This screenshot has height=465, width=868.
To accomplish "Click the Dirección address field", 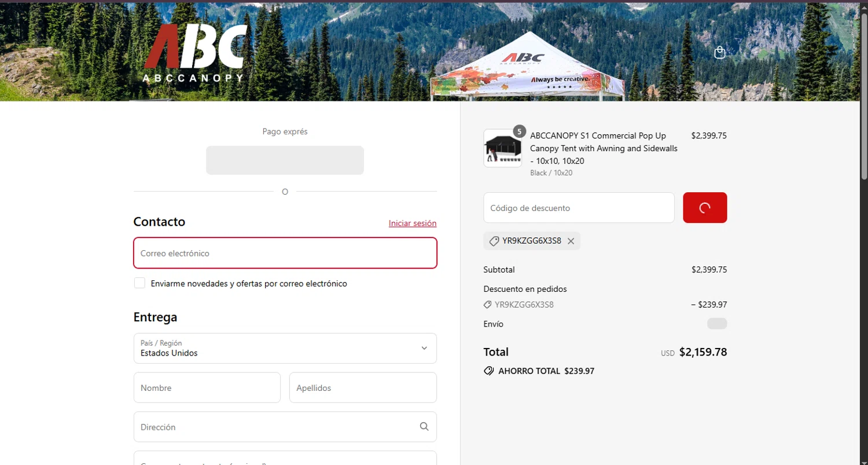I will [x=285, y=427].
